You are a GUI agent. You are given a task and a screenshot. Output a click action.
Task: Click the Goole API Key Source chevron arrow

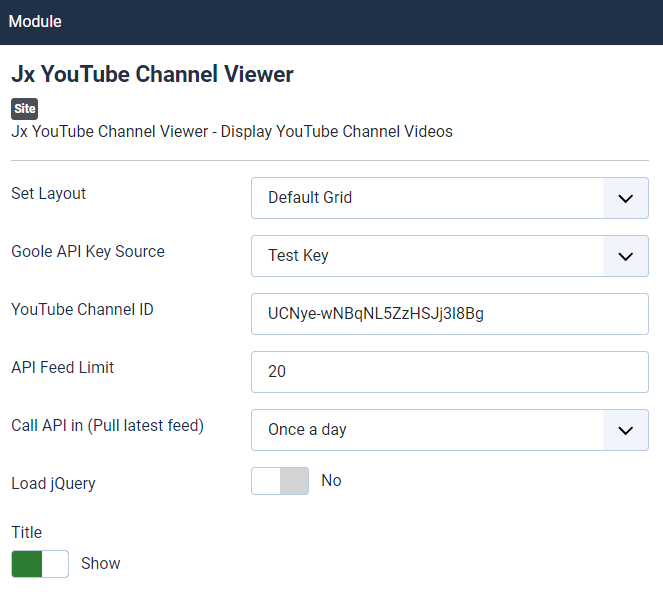(626, 256)
